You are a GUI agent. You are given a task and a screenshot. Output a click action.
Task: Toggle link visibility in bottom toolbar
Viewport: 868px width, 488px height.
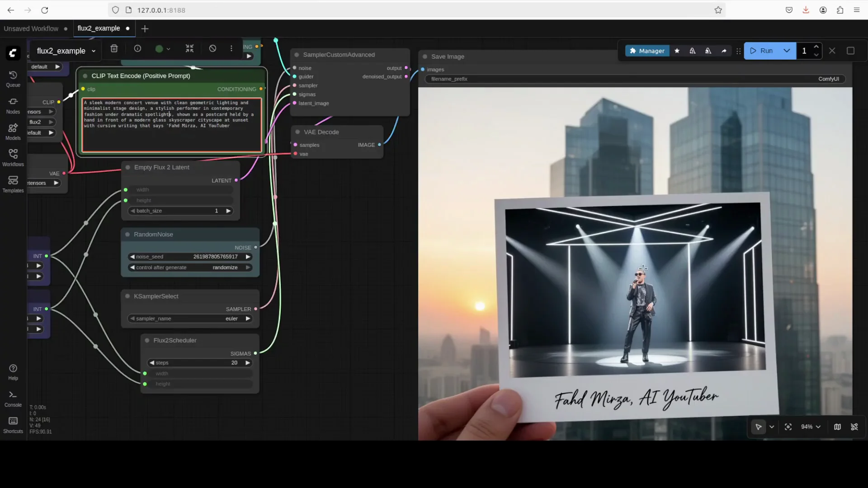[x=854, y=427]
